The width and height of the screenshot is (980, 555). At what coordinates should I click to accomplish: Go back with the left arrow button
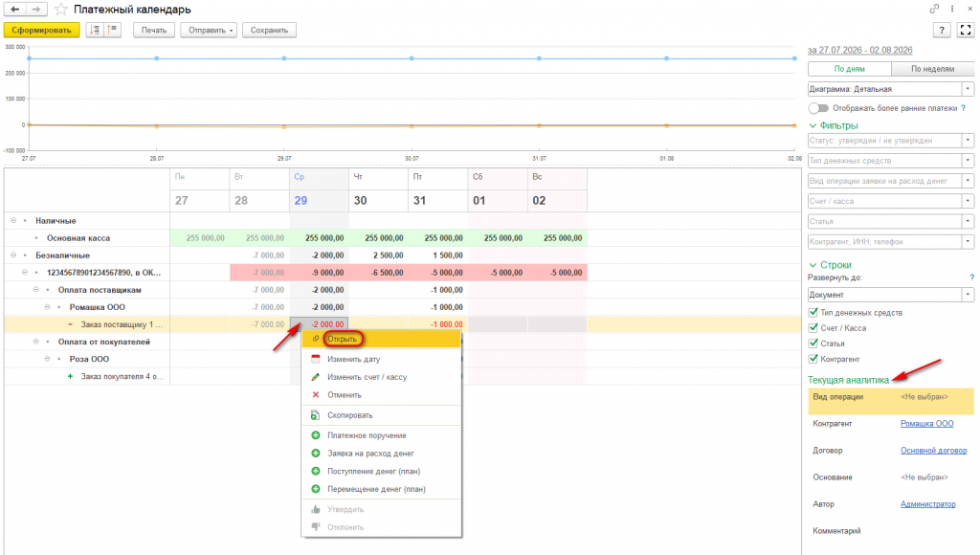tap(15, 10)
